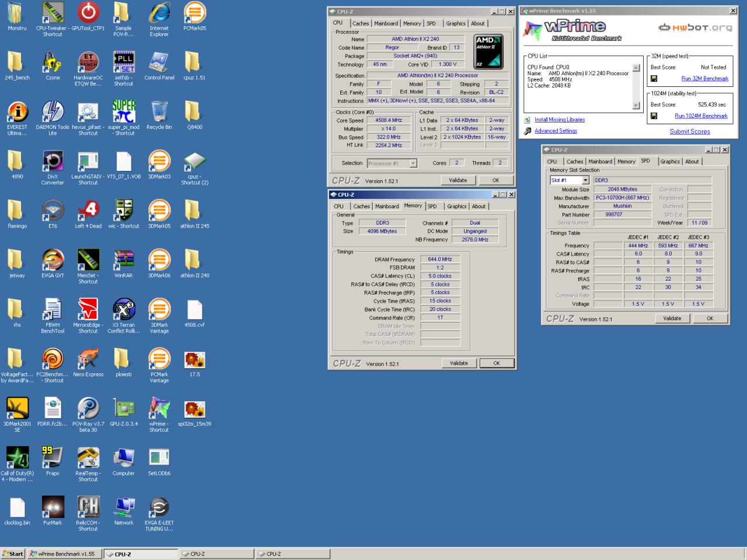The image size is (747, 560).
Task: Launch the DAEMON Tools Lite icon
Action: (53, 112)
